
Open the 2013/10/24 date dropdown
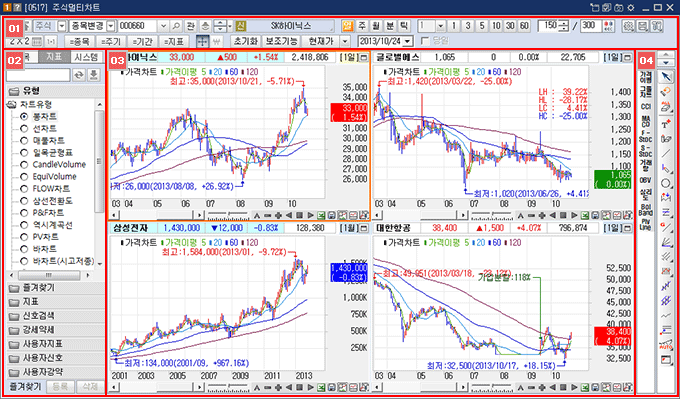tap(409, 41)
